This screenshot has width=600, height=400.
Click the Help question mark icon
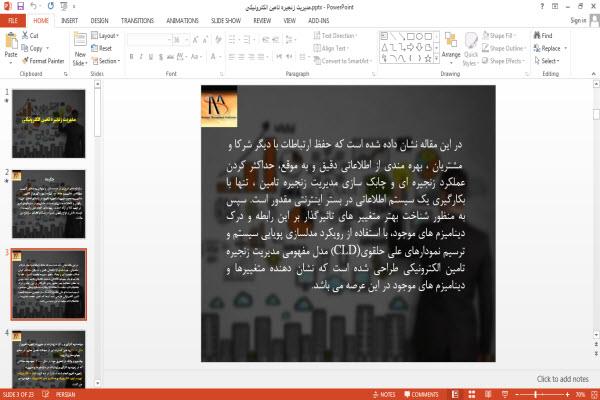(542, 6)
